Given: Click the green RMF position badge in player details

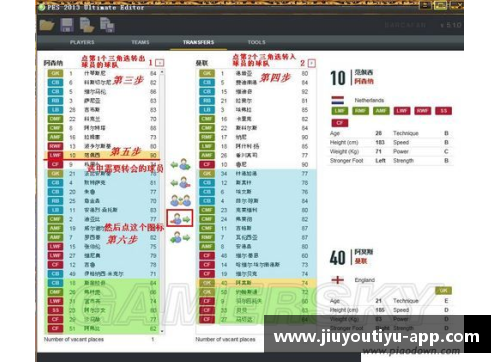Looking at the screenshot, I should click(360, 111).
